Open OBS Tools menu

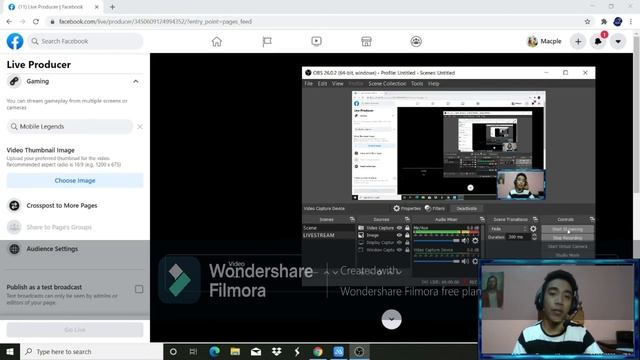point(417,84)
